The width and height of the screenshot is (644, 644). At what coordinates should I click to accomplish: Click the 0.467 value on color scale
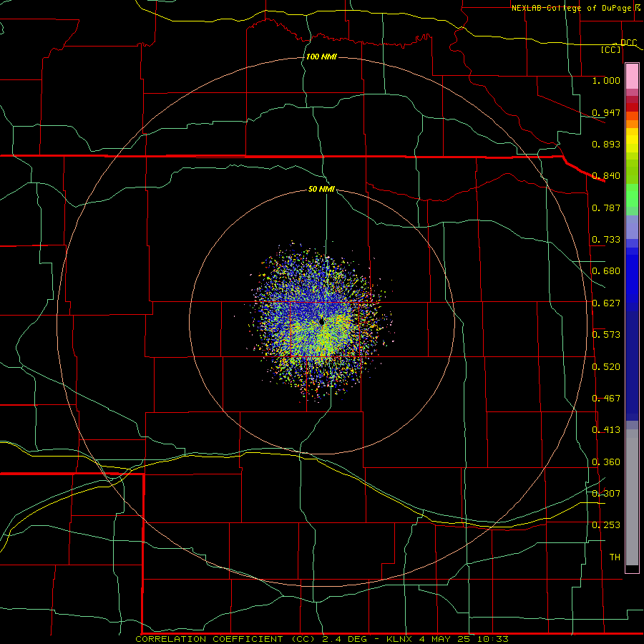606,399
